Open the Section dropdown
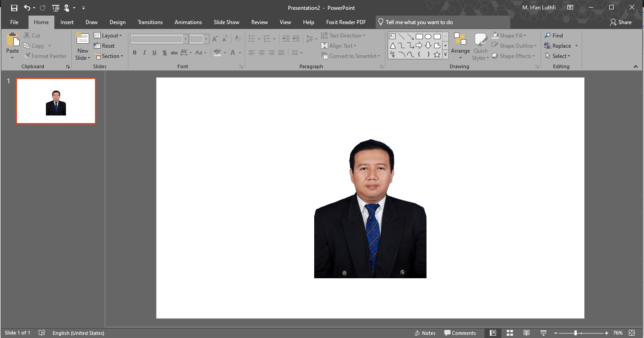This screenshot has width=644, height=338. (109, 56)
